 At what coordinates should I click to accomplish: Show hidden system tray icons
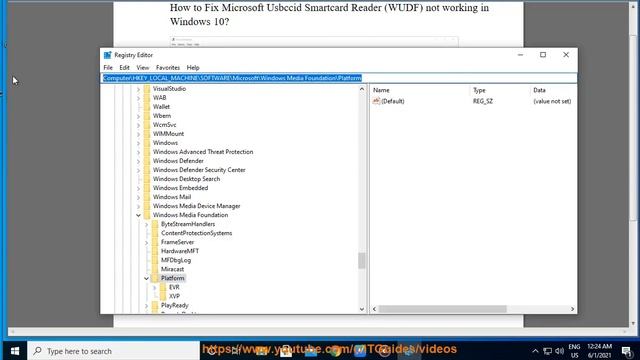pos(535,351)
